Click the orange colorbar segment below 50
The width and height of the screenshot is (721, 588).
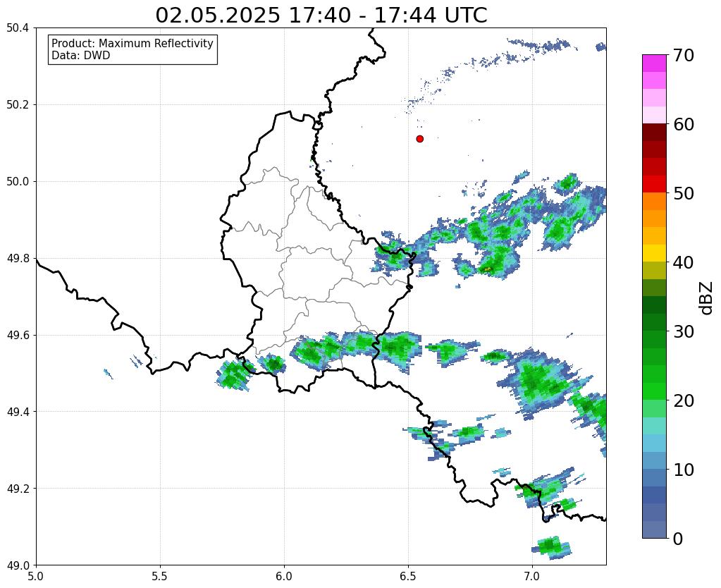point(654,202)
